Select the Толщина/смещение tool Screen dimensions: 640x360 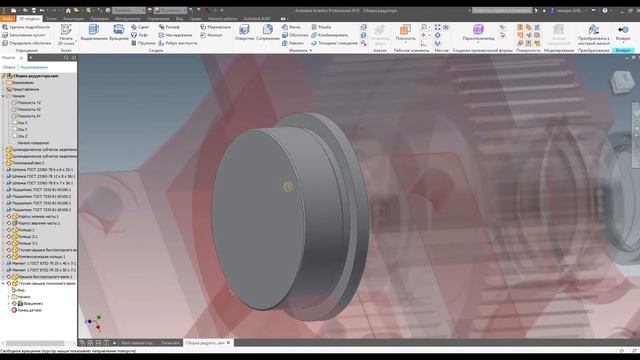pos(334,43)
